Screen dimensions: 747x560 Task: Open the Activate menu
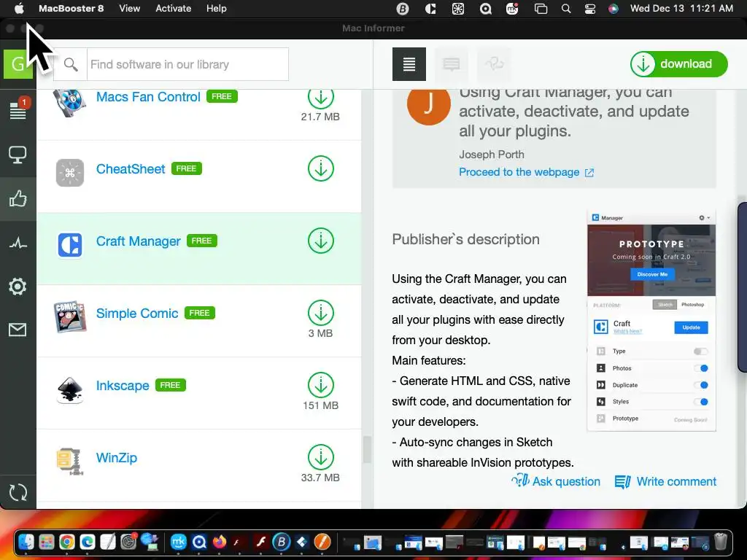tap(174, 9)
